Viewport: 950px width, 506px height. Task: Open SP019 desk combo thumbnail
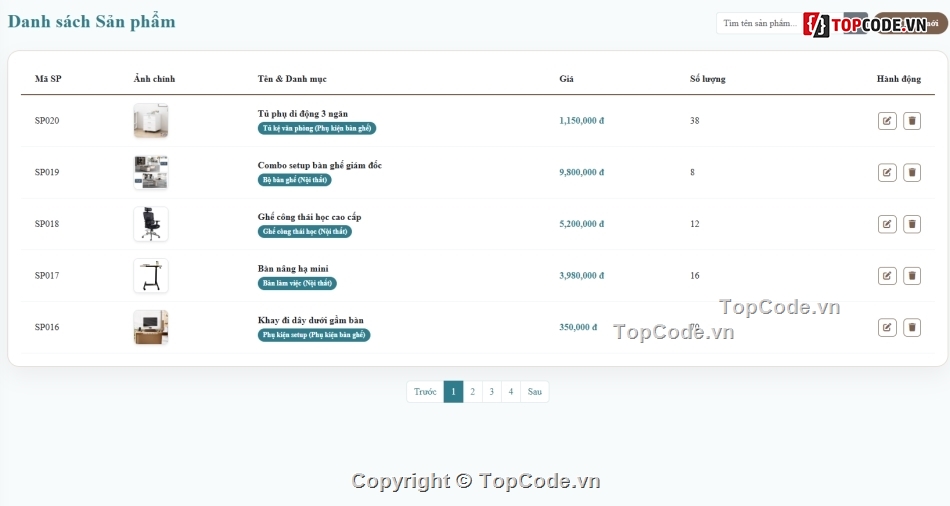(x=151, y=172)
